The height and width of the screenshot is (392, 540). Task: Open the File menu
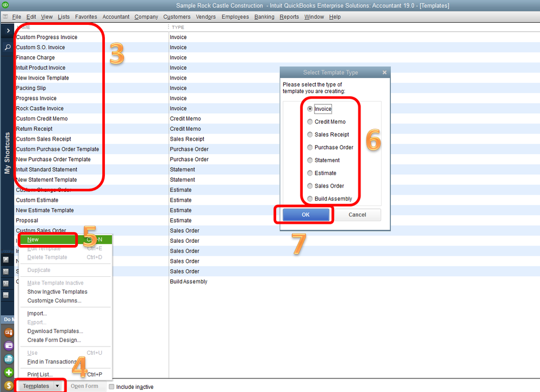tap(17, 17)
